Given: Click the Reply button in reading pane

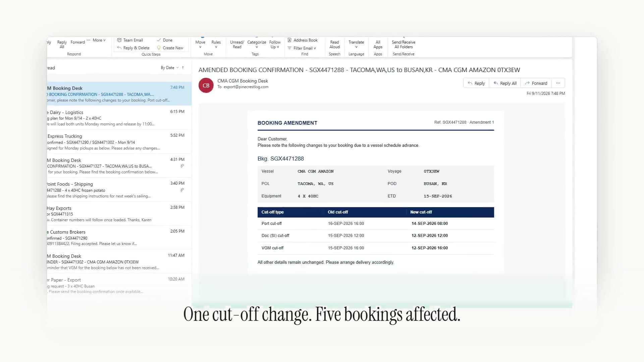Looking at the screenshot, I should (476, 83).
